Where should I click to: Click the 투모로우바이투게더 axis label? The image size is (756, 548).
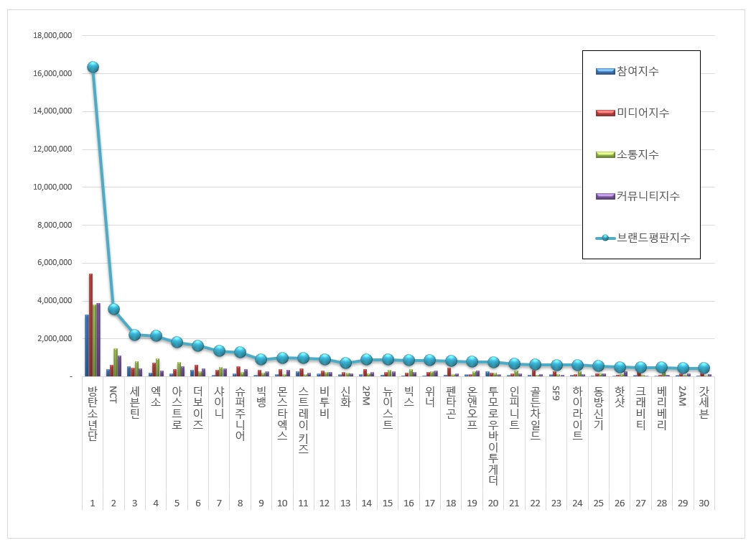(493, 435)
